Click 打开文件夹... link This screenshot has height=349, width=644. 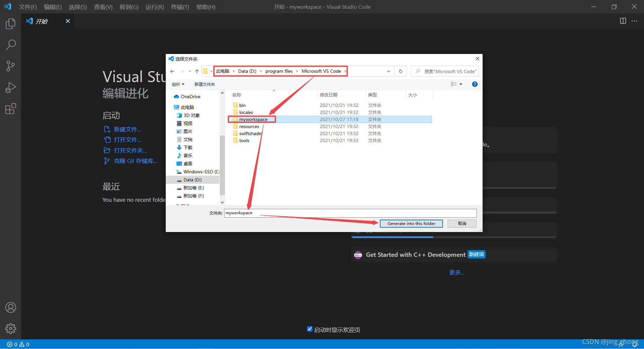click(130, 151)
